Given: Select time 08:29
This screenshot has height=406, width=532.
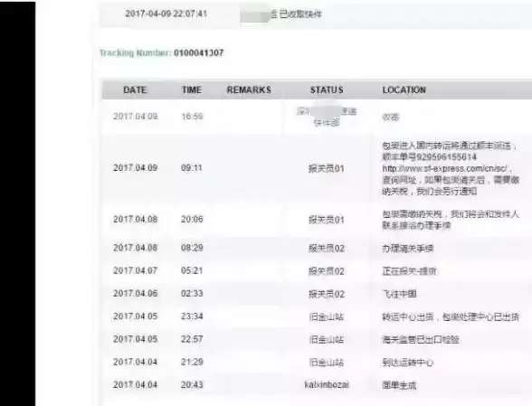Looking at the screenshot, I should point(192,248).
